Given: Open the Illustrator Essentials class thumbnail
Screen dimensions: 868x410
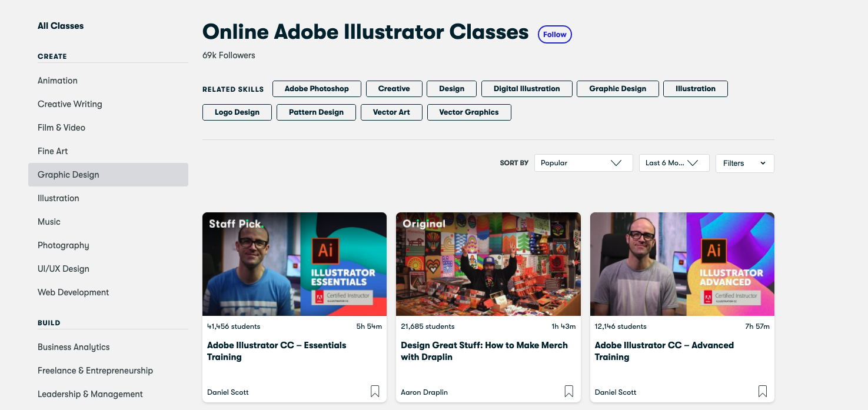Looking at the screenshot, I should click(294, 264).
